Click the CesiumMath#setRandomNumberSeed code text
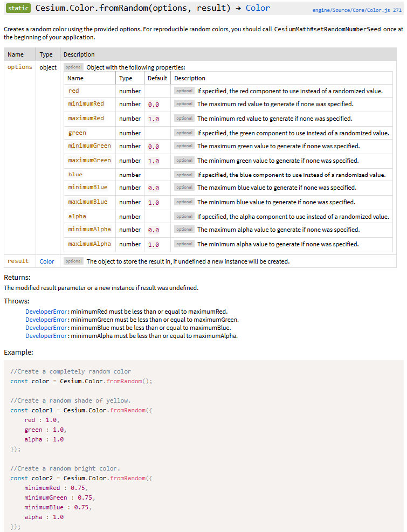407x532 pixels. [x=327, y=29]
